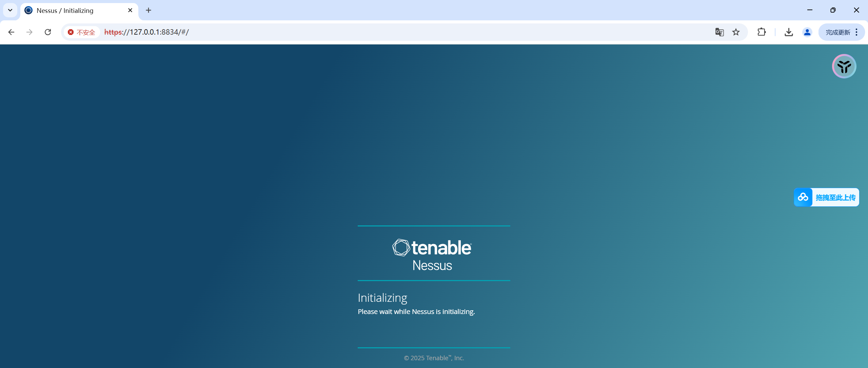Bookmark this page with star icon

736,32
